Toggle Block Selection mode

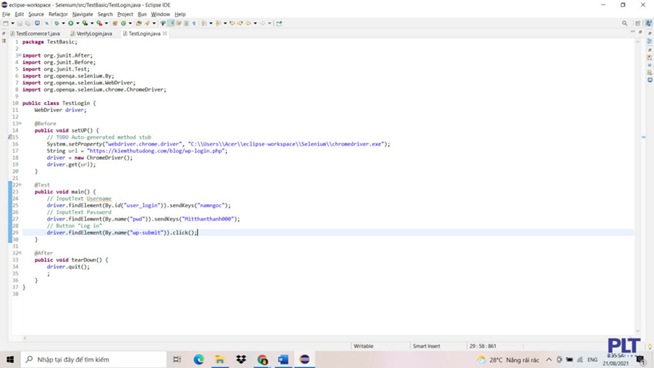(x=186, y=23)
